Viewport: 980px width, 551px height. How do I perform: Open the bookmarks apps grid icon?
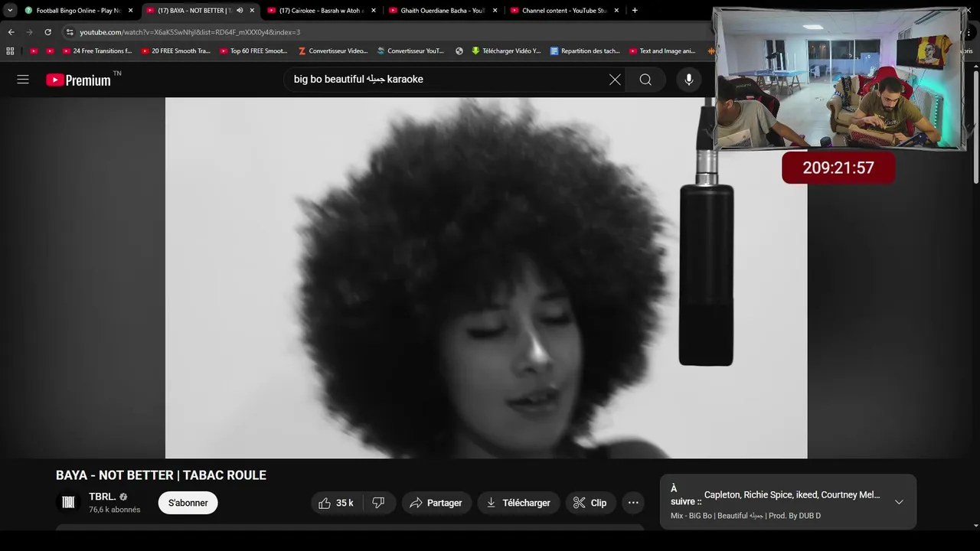(x=10, y=51)
